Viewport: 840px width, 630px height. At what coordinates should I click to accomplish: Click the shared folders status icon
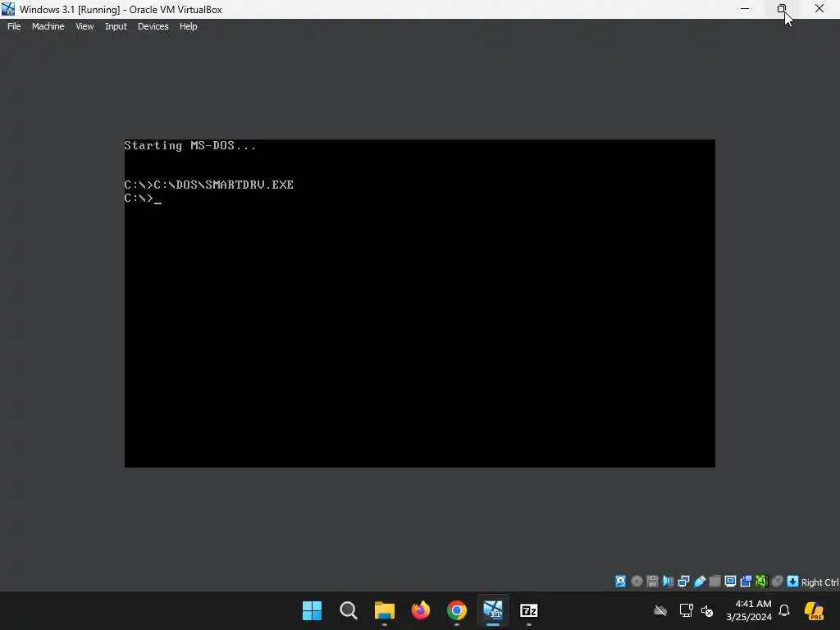point(714,582)
